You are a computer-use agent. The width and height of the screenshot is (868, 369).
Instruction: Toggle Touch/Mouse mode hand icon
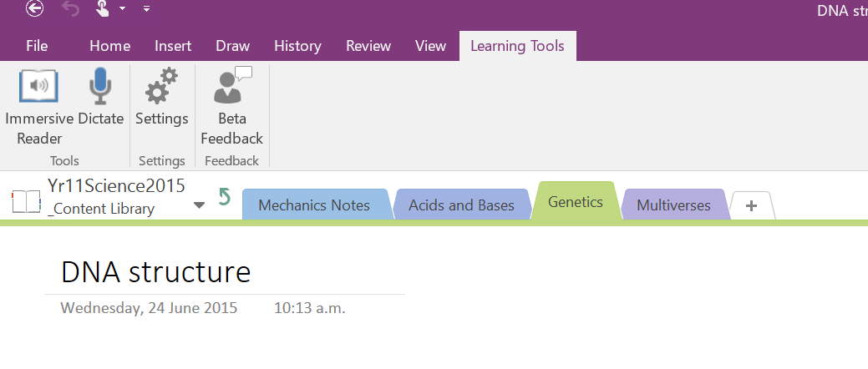pyautogui.click(x=102, y=9)
